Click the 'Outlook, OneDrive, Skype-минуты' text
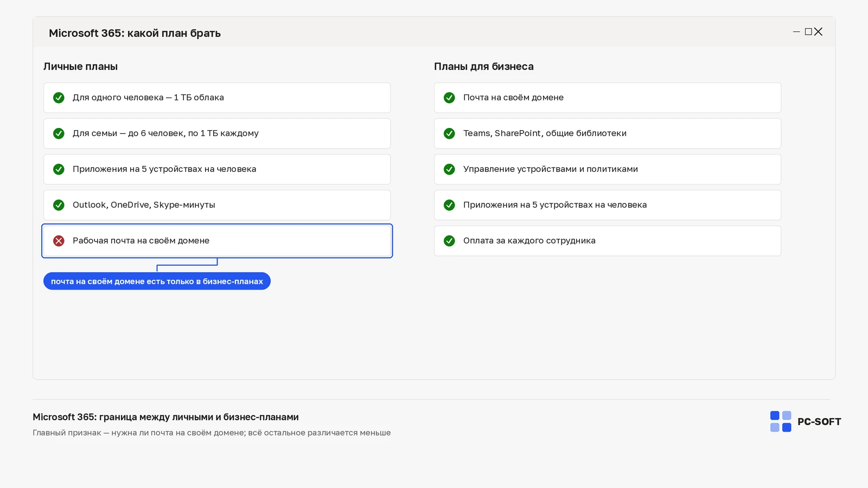868x488 pixels. tap(144, 205)
